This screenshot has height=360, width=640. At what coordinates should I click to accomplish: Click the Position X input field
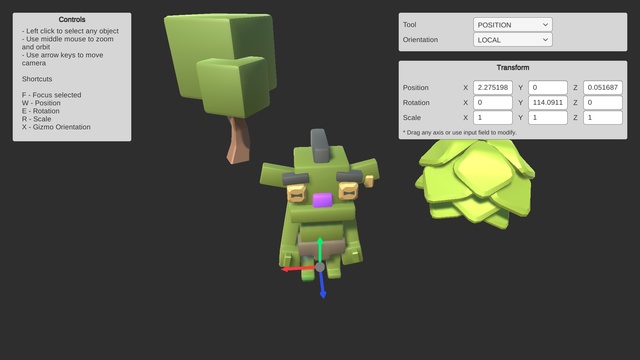[x=493, y=87]
